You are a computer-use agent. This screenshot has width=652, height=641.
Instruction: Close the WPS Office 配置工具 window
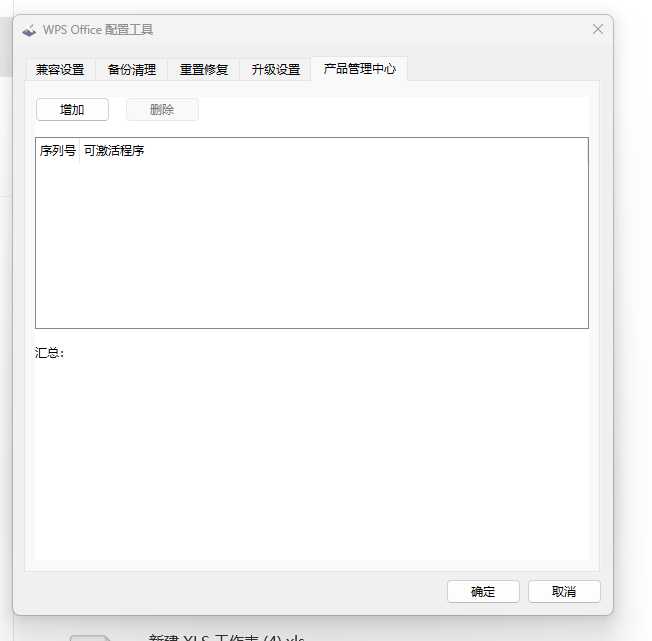598,29
